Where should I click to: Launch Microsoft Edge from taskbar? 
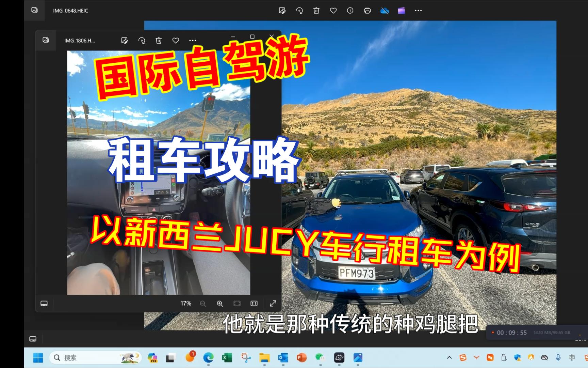tap(208, 358)
